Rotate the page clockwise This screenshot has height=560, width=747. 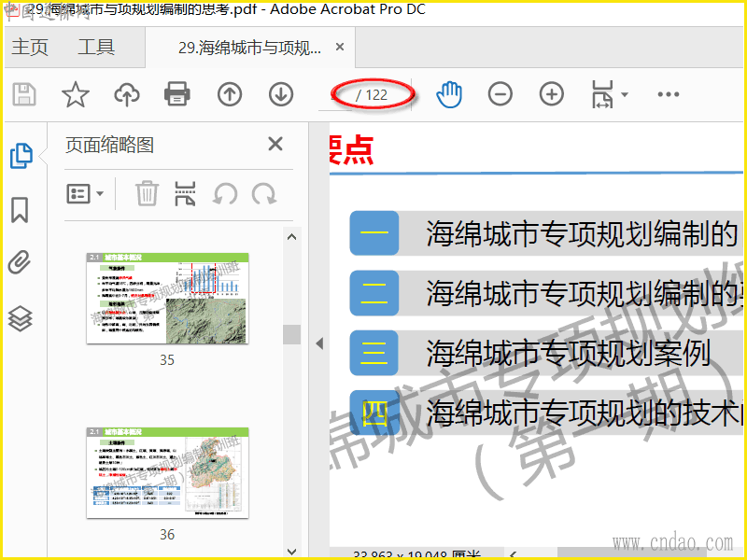click(264, 194)
